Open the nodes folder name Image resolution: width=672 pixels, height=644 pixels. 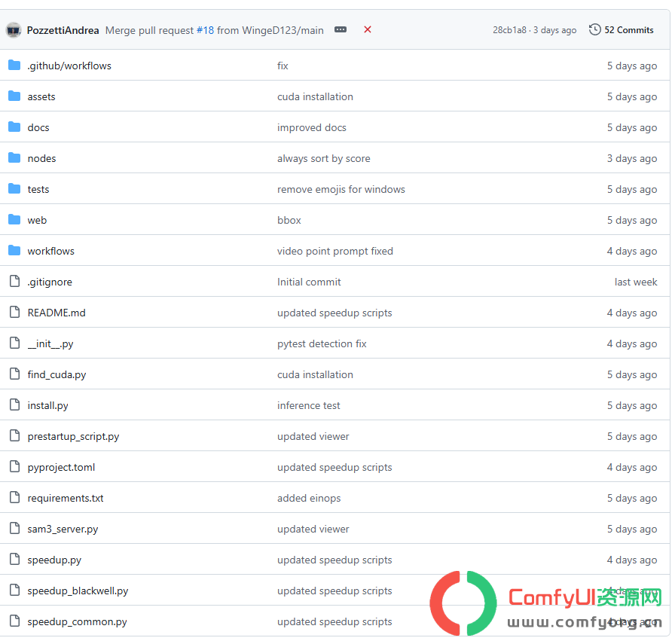[x=41, y=158]
